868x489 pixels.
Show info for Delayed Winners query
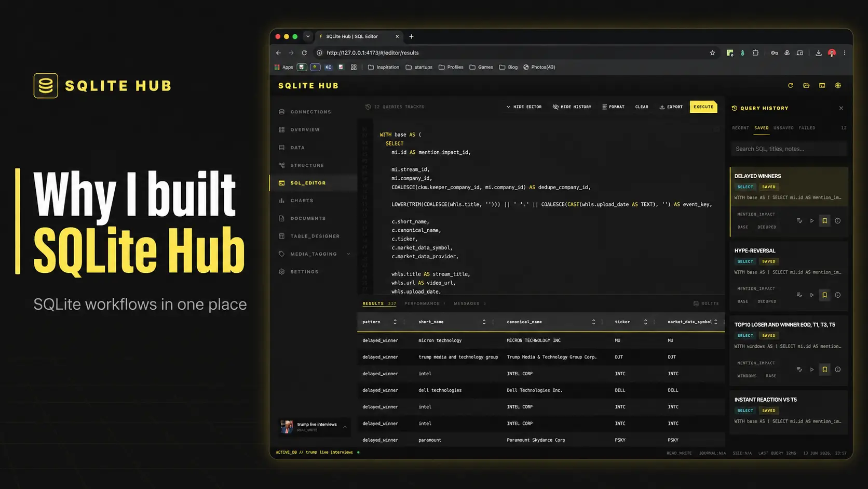[837, 221]
